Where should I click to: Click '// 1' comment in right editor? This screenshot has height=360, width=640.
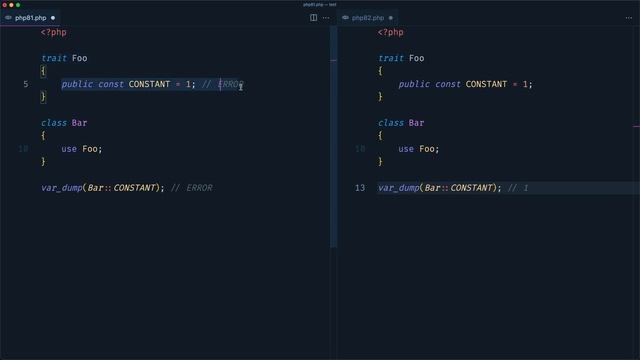[518, 188]
